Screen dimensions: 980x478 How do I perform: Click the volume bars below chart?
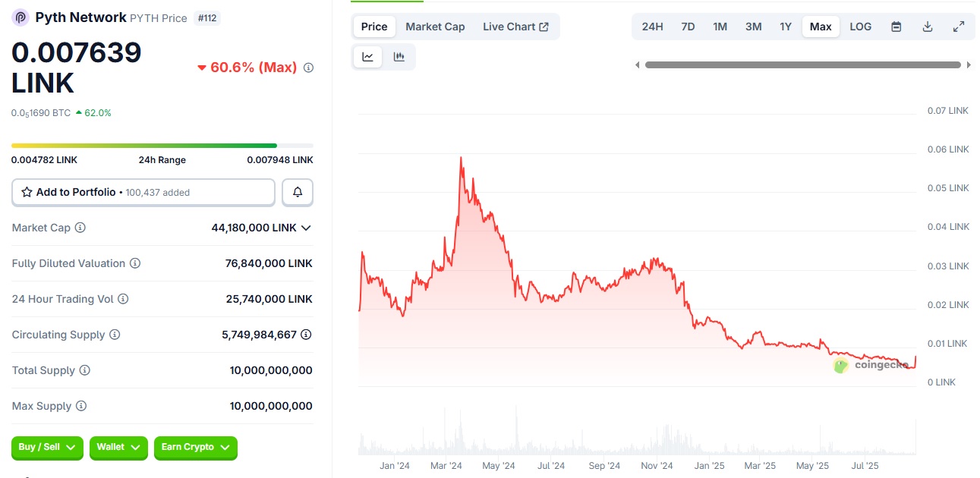(x=638, y=432)
